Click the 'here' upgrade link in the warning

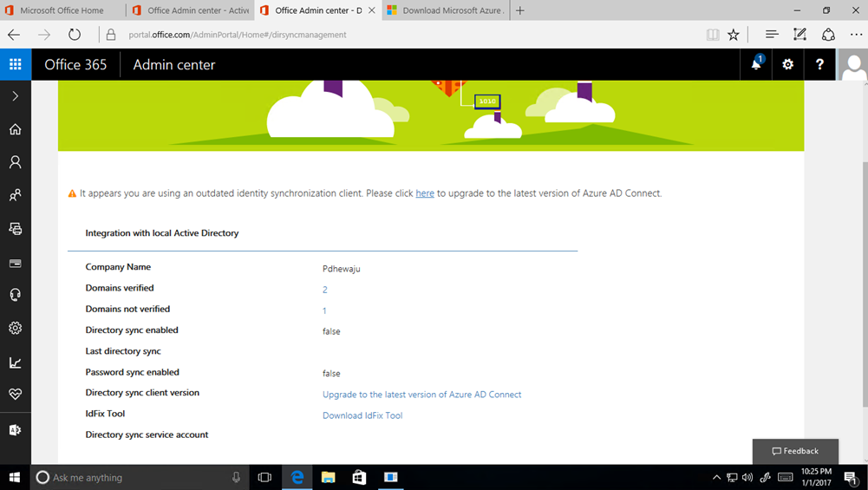[425, 193]
